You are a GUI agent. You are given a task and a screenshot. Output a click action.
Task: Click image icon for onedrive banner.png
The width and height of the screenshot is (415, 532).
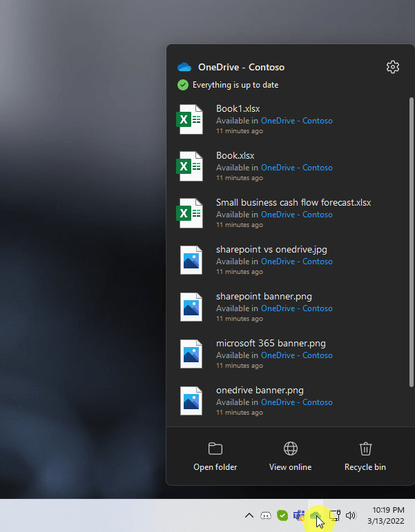click(191, 401)
